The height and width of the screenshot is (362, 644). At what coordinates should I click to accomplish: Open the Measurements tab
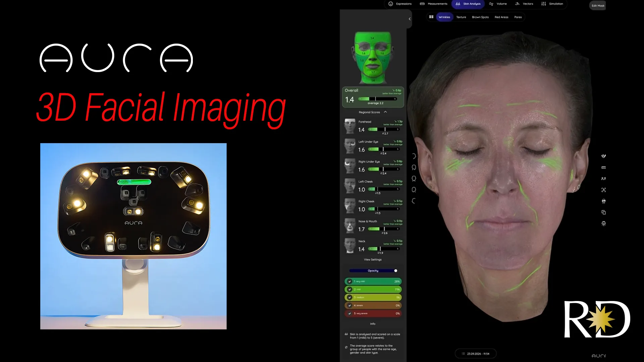[x=434, y=4]
